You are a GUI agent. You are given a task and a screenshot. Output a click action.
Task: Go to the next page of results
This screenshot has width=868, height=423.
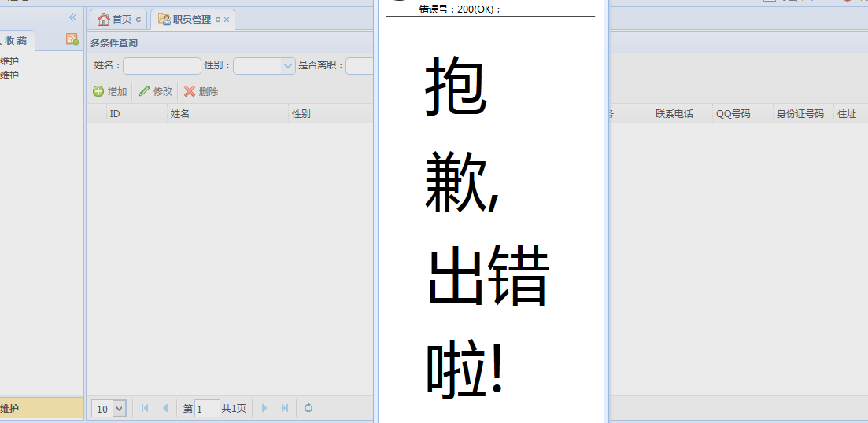click(x=264, y=408)
